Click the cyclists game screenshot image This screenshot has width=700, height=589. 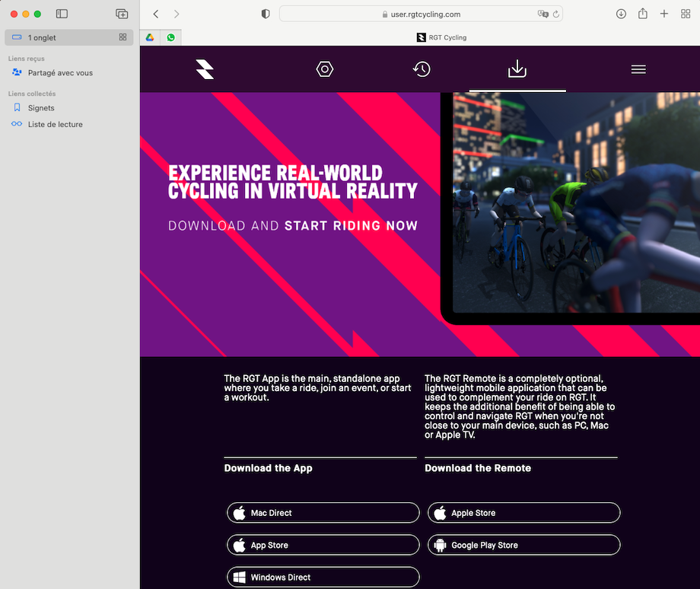(576, 202)
